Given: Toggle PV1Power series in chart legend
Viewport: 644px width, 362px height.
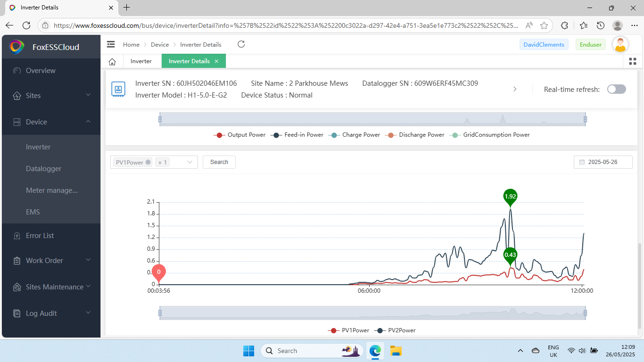Looking at the screenshot, I should [x=349, y=330].
